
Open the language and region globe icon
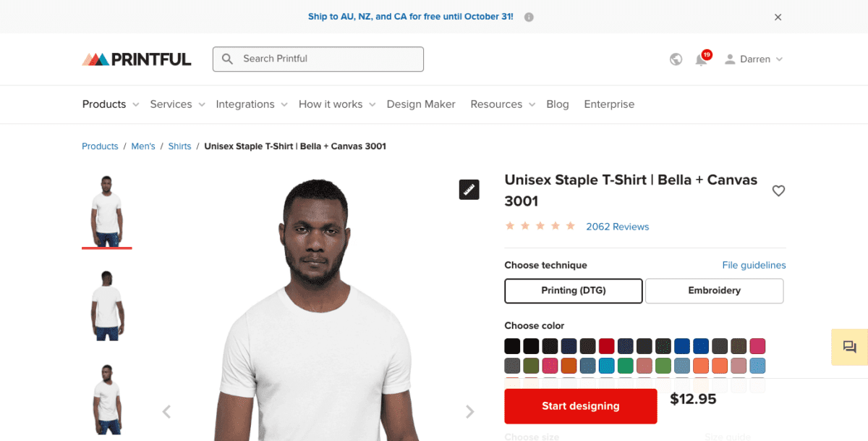point(676,59)
